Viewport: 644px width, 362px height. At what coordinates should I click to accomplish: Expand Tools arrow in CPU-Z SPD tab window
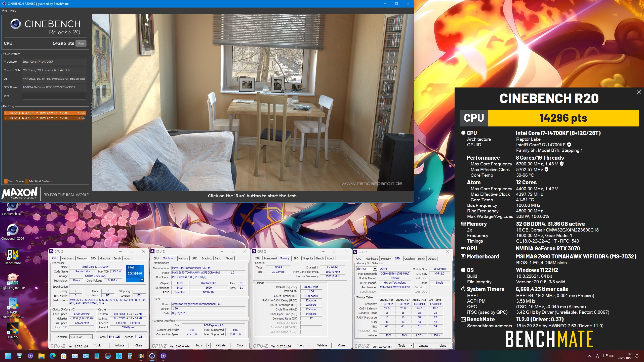pyautogui.click(x=411, y=346)
